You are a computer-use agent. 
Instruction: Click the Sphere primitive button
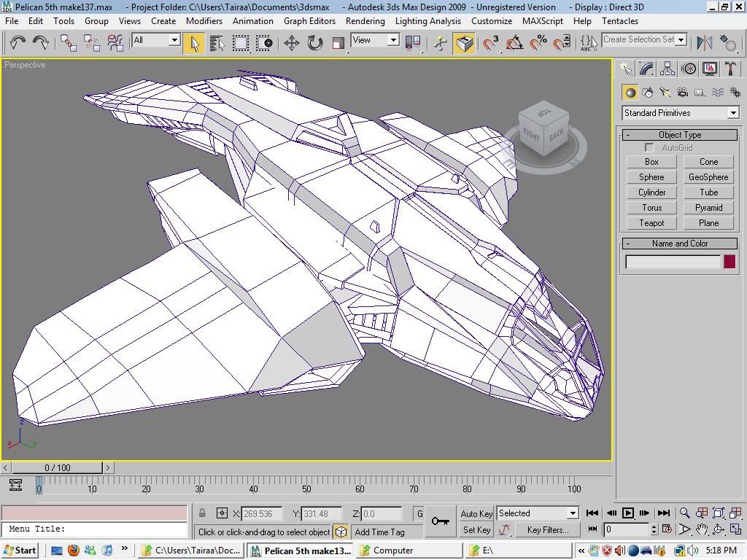click(651, 177)
